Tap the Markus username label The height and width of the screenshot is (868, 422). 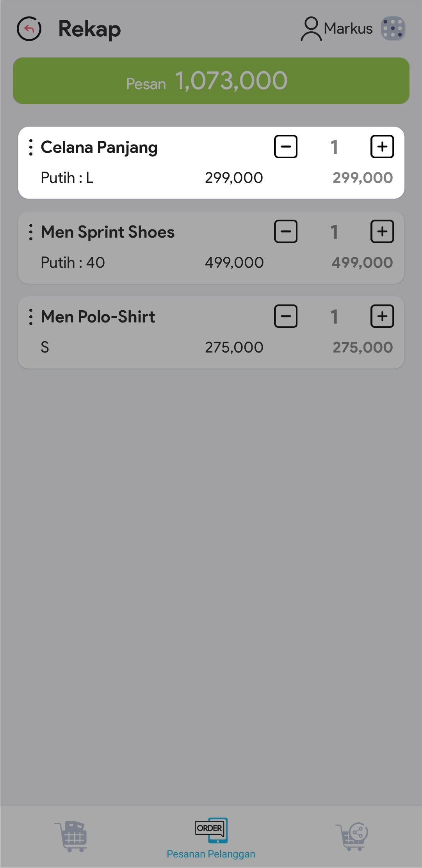tap(348, 29)
